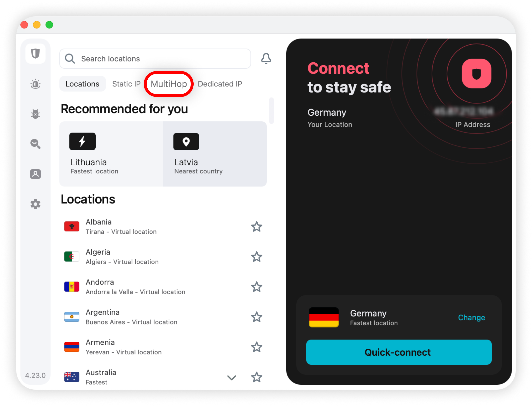Screen dimensions: 532x406
Task: Switch to the MultiHop tab
Action: 169,84
